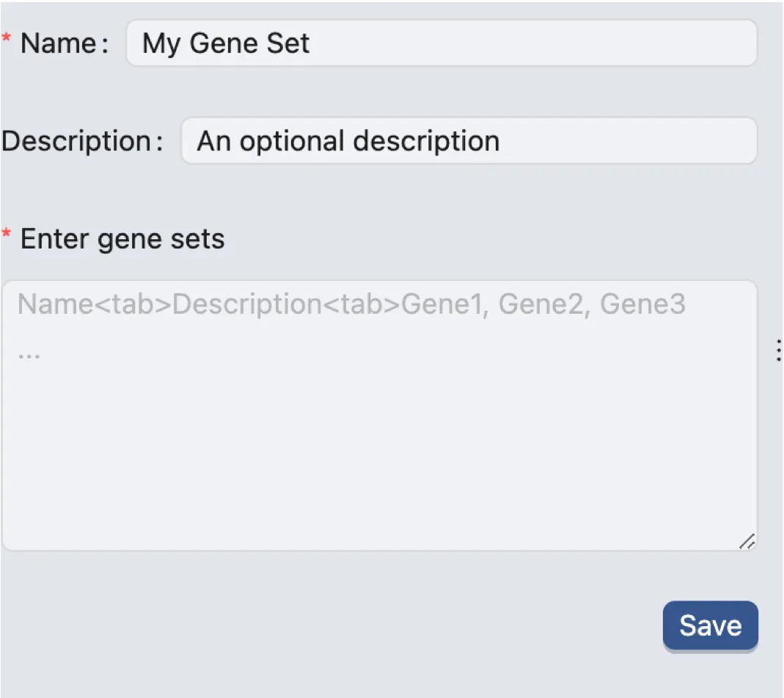Image resolution: width=784 pixels, height=698 pixels.
Task: Click the word "Gene3" in placeholder
Action: (x=642, y=304)
